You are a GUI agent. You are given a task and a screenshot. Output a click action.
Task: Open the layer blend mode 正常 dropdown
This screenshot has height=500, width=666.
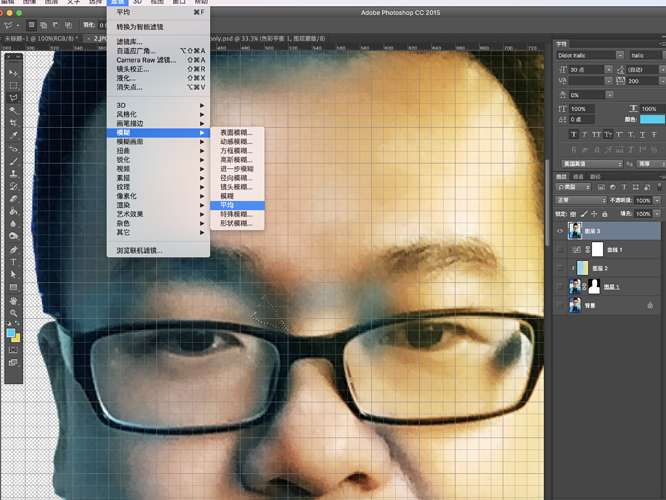(x=581, y=200)
